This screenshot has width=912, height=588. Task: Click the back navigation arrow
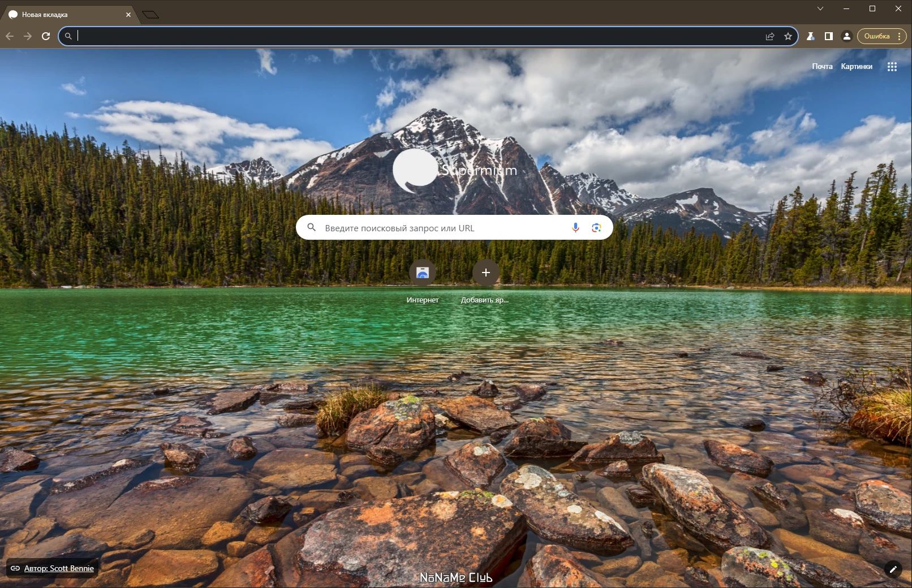[x=10, y=36]
